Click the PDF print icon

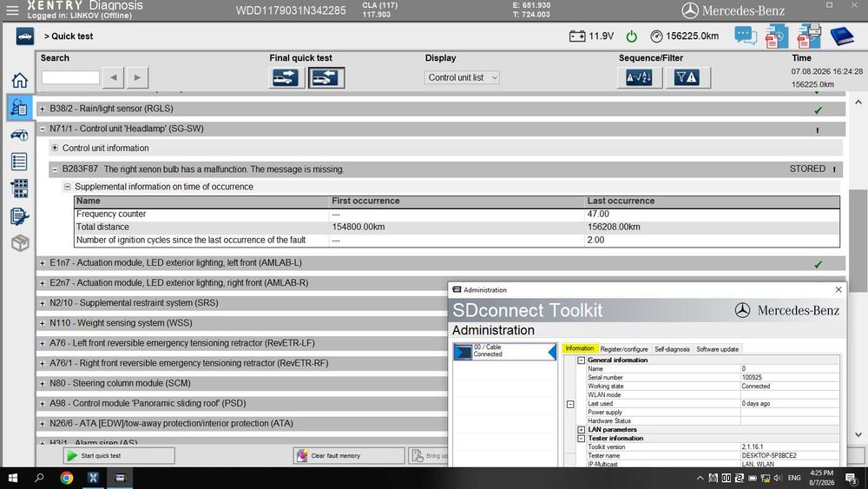point(809,36)
